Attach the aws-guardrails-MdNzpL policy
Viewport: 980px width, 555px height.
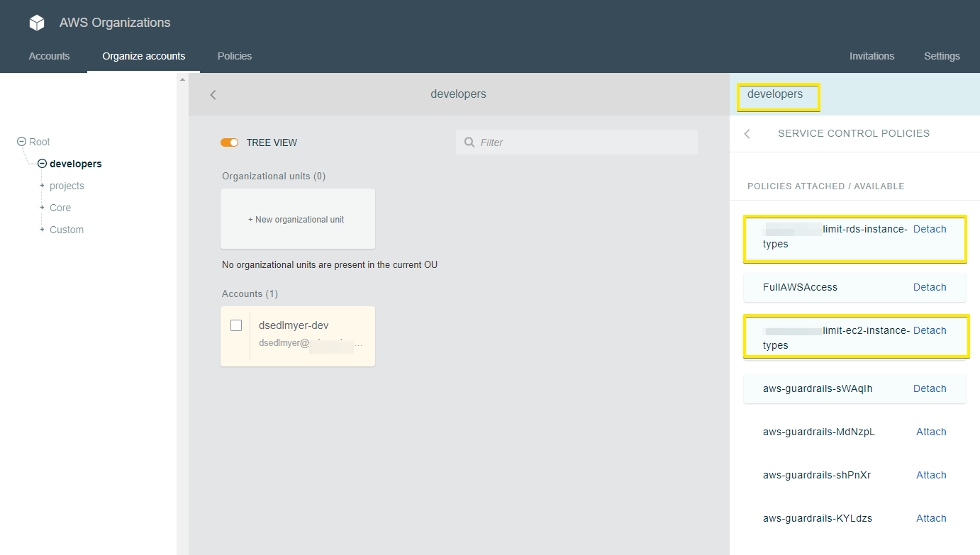point(931,432)
